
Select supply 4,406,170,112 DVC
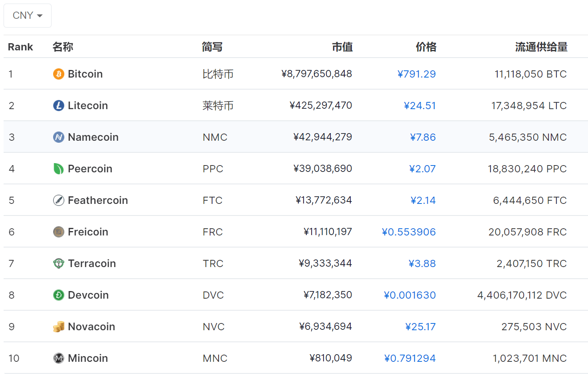coord(522,295)
